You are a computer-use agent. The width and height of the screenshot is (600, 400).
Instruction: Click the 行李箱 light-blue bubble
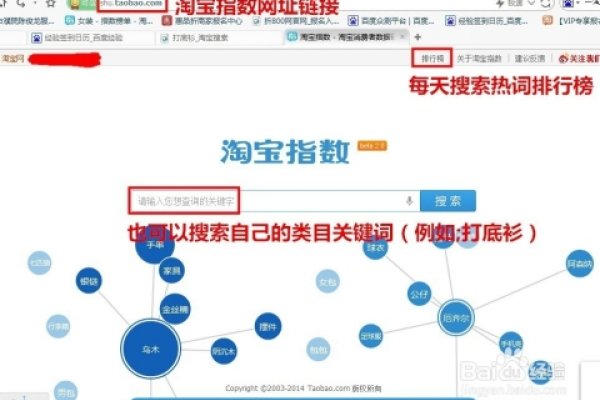(x=58, y=327)
